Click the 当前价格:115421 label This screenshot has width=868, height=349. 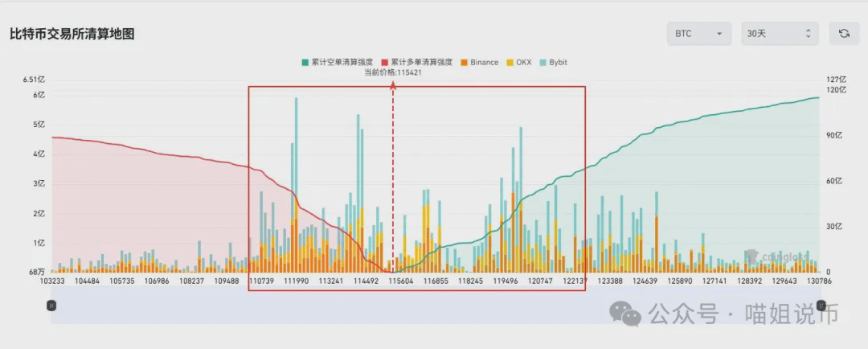[x=393, y=72]
